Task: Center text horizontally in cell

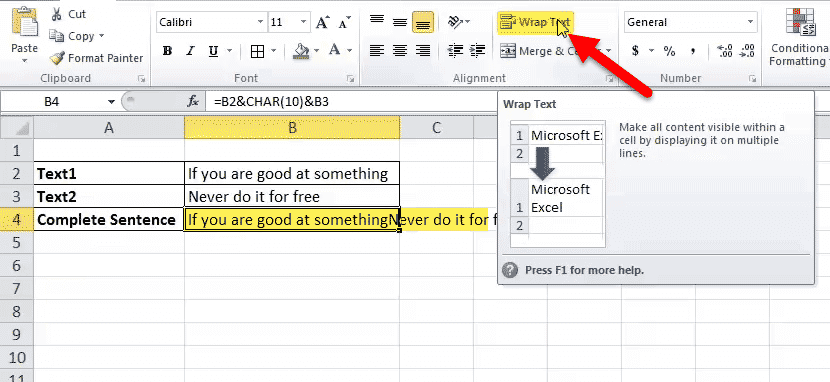Action: 400,50
